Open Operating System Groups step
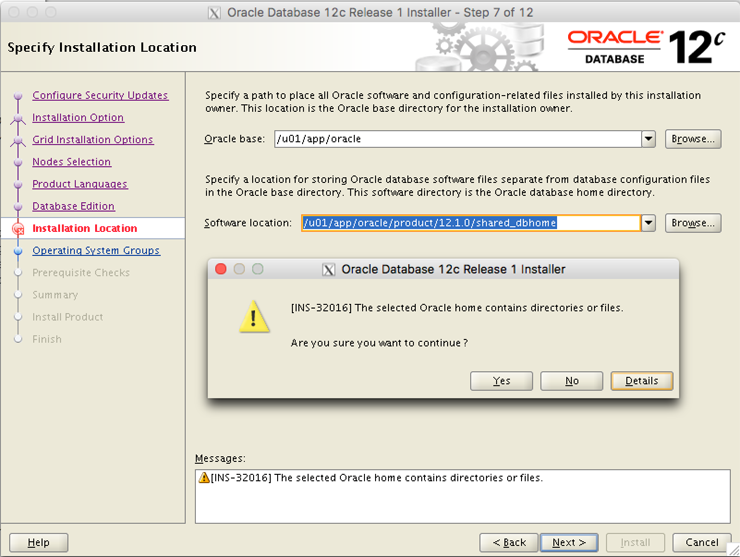 96,251
